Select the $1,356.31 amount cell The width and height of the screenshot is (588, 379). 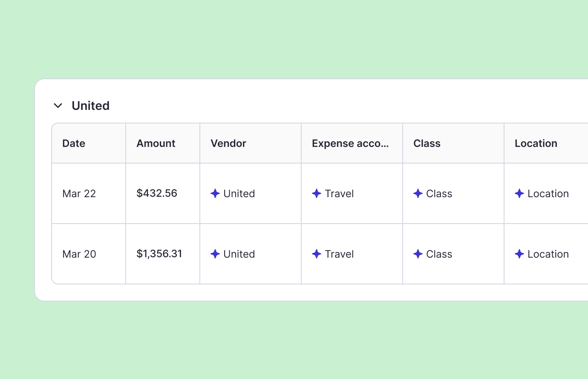click(x=159, y=254)
